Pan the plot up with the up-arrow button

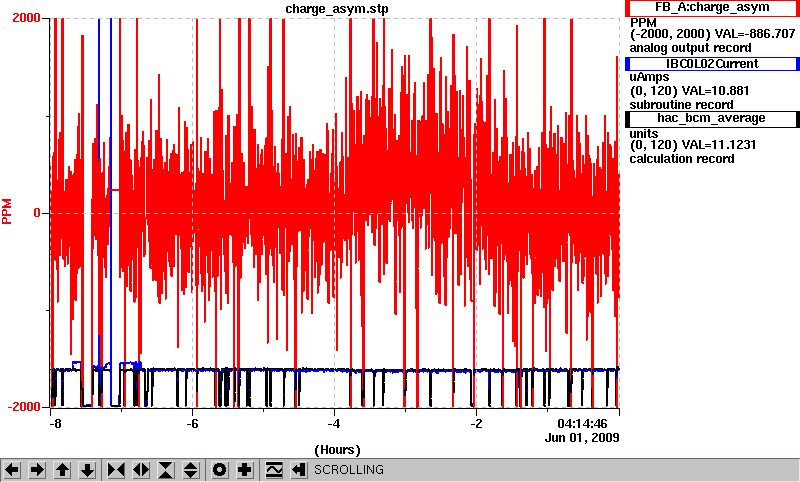62,470
